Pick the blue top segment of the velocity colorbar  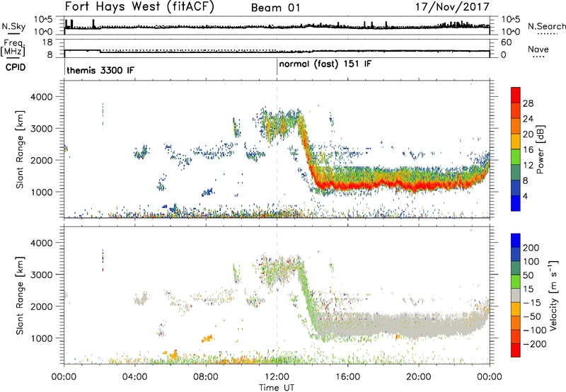516,241
